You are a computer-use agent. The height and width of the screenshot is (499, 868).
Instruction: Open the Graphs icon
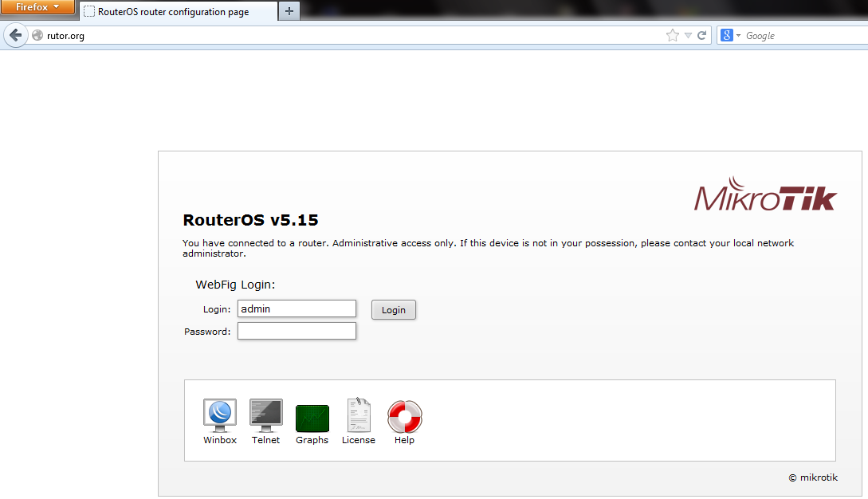[312, 418]
